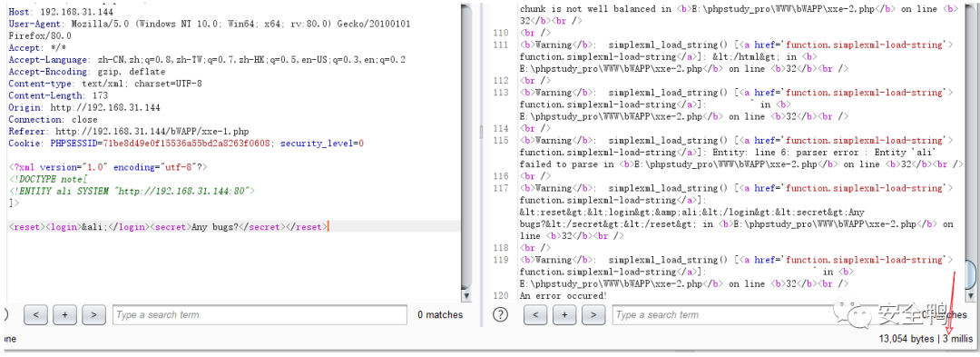The image size is (980, 357).
Task: Click the 'An error occured!' response line
Action: coord(563,296)
